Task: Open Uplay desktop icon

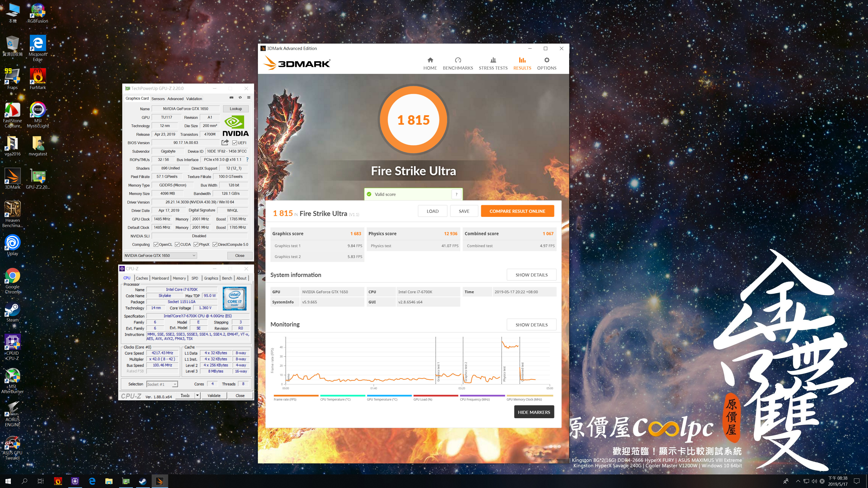Action: coord(12,245)
